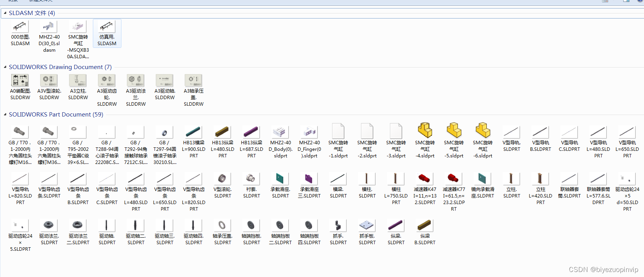
Task: Select 立柱 L=420.SLDPRT part icon
Action: click(x=540, y=178)
